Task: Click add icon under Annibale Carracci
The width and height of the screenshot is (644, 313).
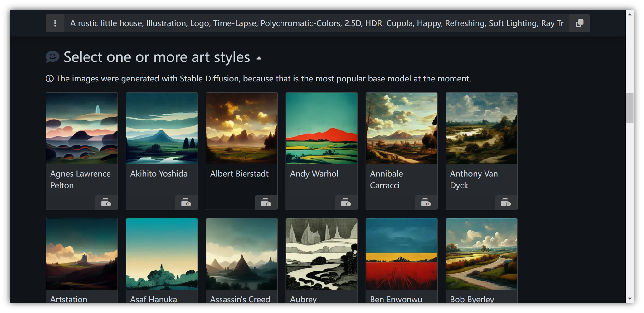Action: (426, 203)
